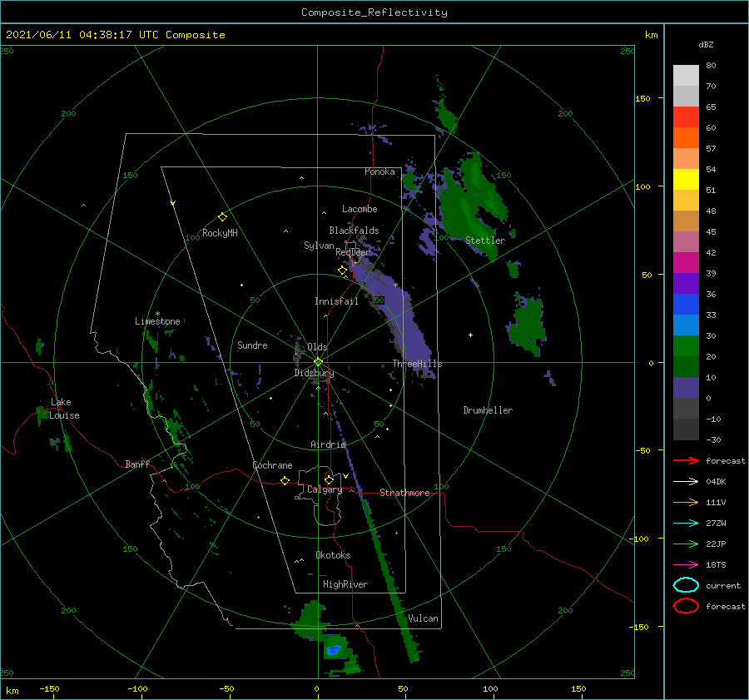Click the Cochrane label
Viewport: 749px width, 700px height.
tap(272, 465)
